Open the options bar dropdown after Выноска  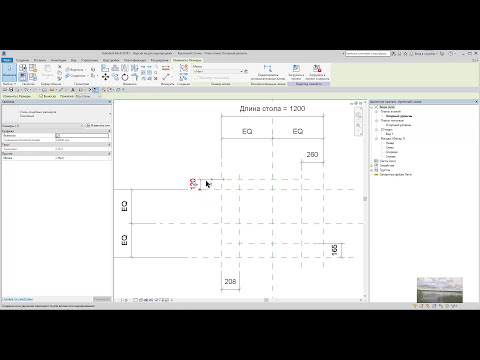coord(88,96)
